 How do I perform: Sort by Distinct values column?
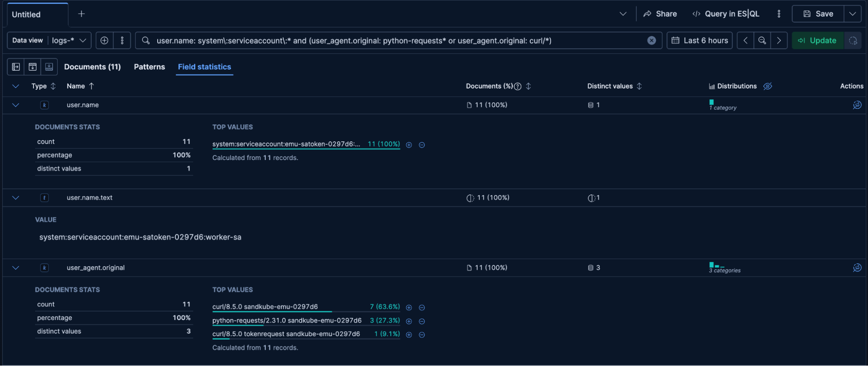tap(614, 86)
